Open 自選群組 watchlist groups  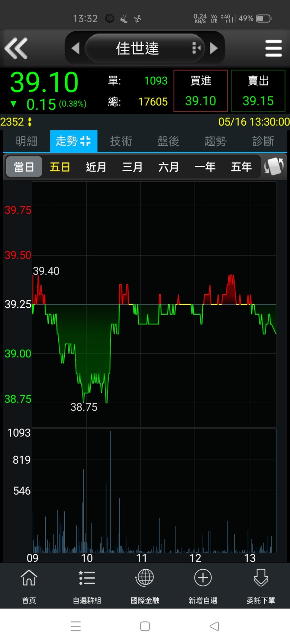click(87, 586)
